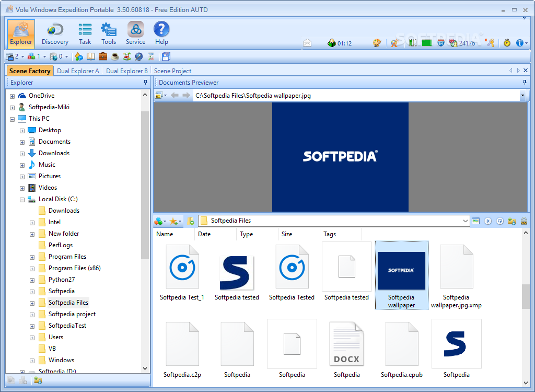535x392 pixels.
Task: Open the previewer path dropdown arrow
Action: click(x=522, y=96)
